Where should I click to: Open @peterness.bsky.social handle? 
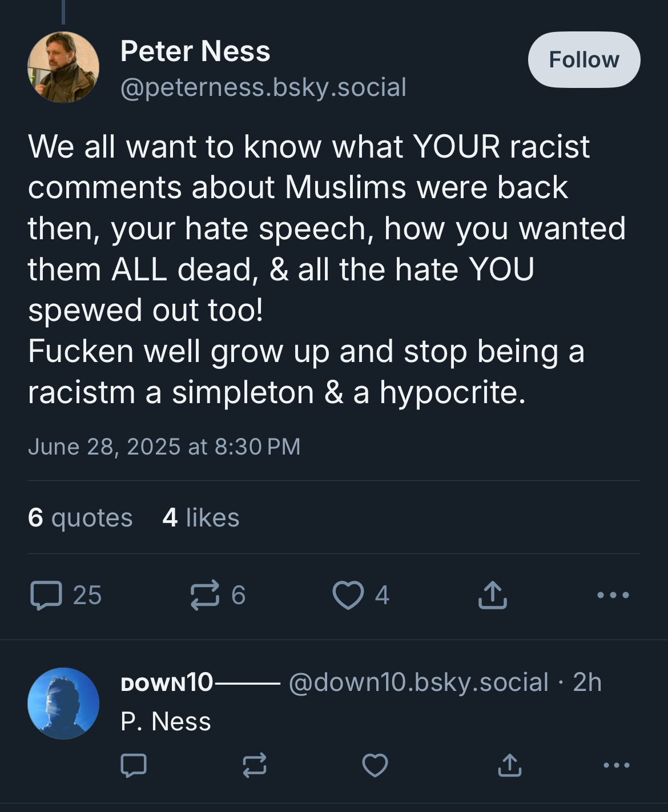click(x=263, y=87)
